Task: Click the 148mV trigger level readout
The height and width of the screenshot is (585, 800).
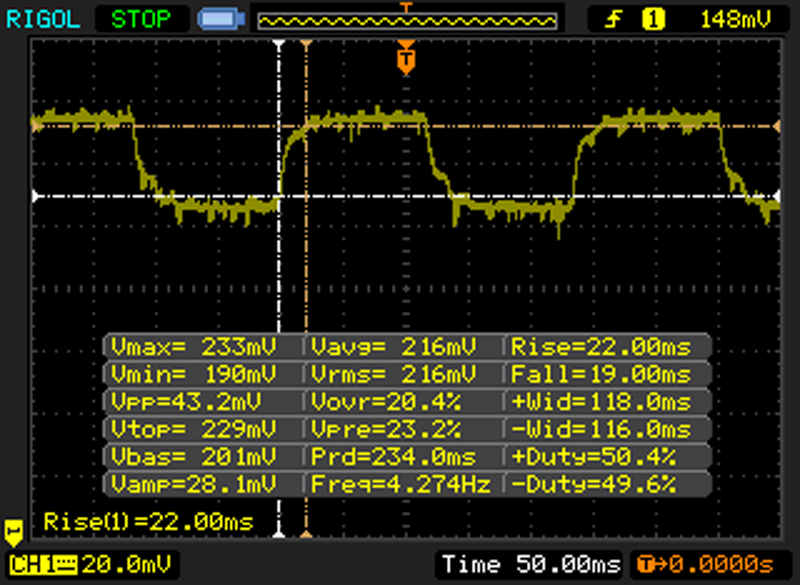Action: (735, 20)
